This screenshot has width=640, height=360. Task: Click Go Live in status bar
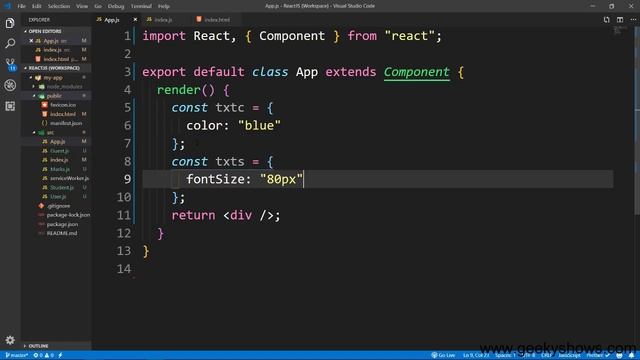point(443,356)
